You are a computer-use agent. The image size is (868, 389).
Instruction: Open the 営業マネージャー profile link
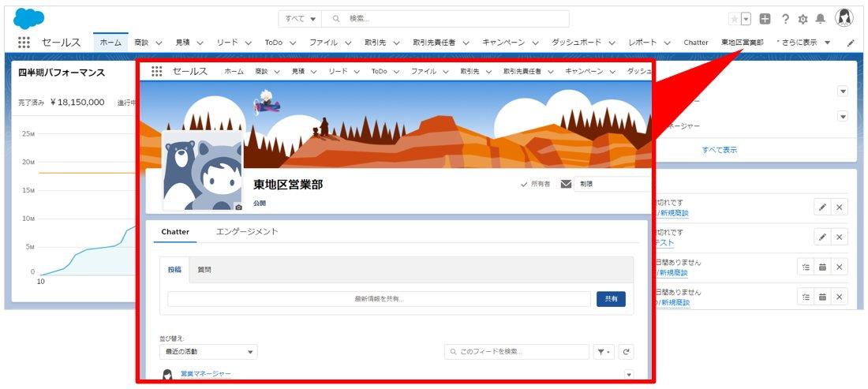click(x=206, y=374)
